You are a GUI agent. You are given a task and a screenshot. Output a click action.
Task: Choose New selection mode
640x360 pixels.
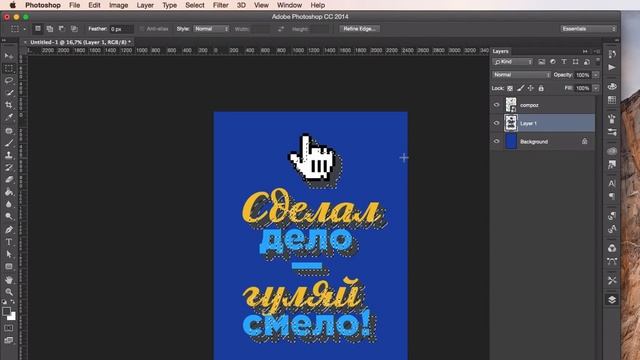point(38,29)
